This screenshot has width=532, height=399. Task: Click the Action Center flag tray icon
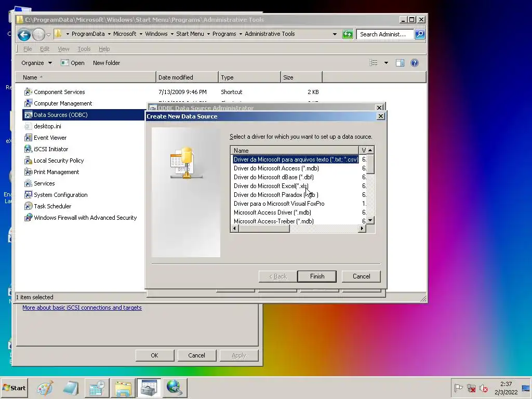pyautogui.click(x=458, y=388)
